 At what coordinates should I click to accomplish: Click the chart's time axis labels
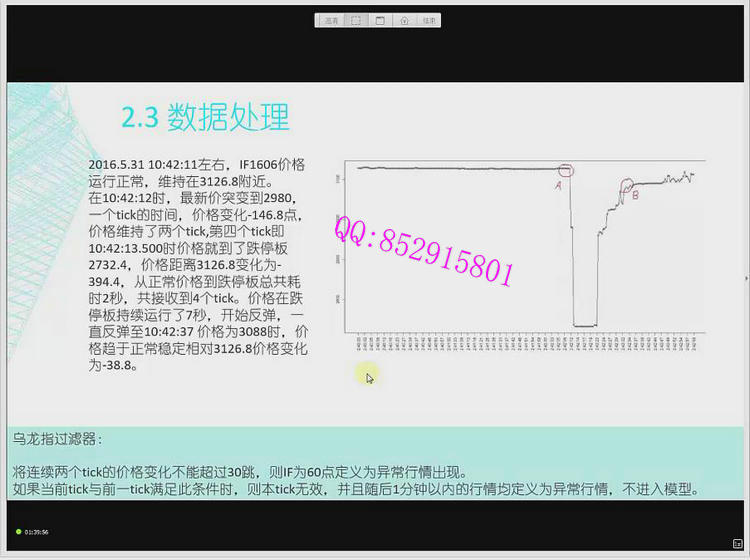[x=525, y=343]
